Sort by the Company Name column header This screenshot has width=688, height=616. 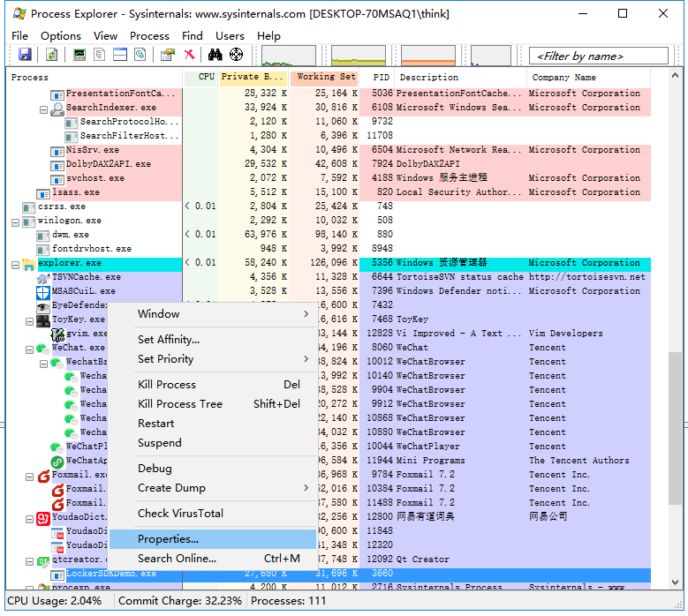588,77
